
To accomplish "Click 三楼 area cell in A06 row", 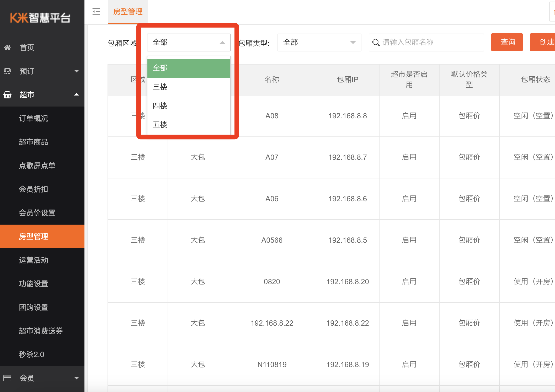I will (138, 199).
